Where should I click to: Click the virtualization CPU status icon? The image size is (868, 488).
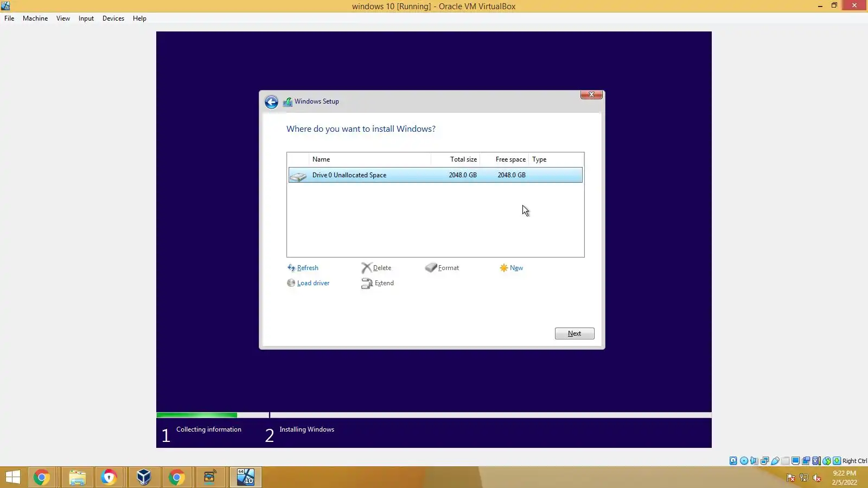[816, 461]
